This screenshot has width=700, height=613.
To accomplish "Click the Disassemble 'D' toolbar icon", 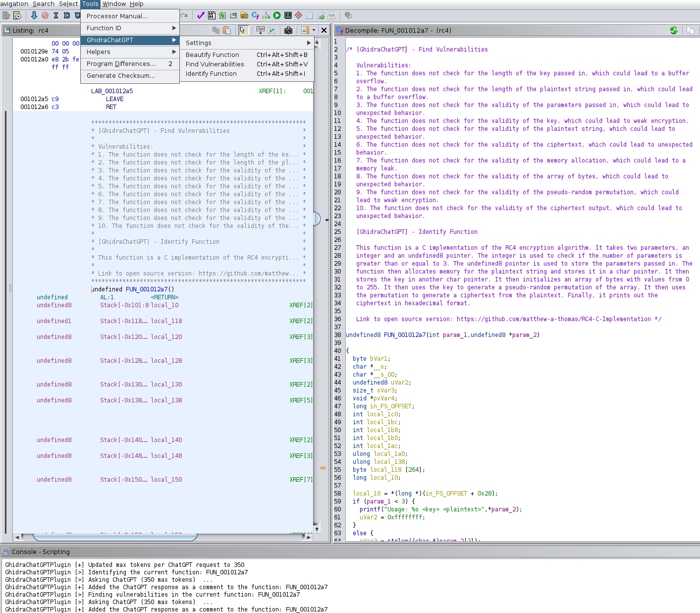I will (67, 15).
